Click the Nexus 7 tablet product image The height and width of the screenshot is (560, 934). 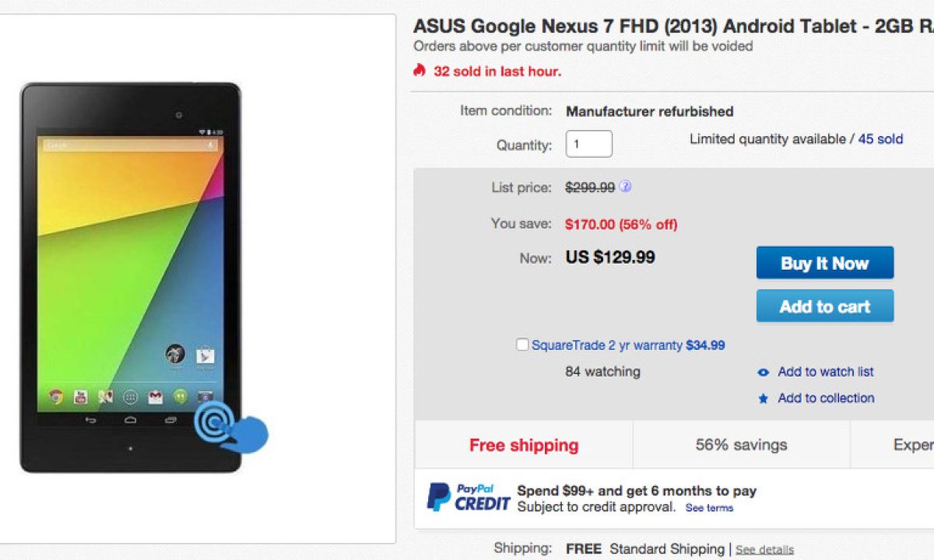click(131, 278)
